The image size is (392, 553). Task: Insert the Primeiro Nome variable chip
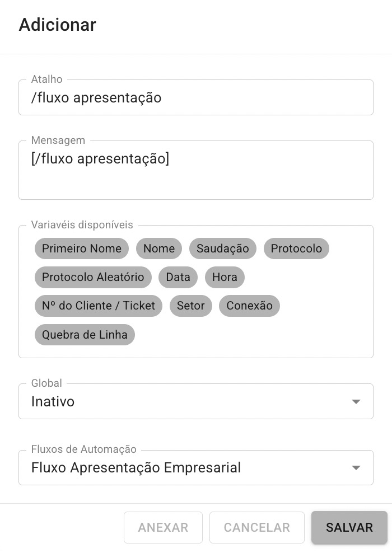pyautogui.click(x=82, y=249)
